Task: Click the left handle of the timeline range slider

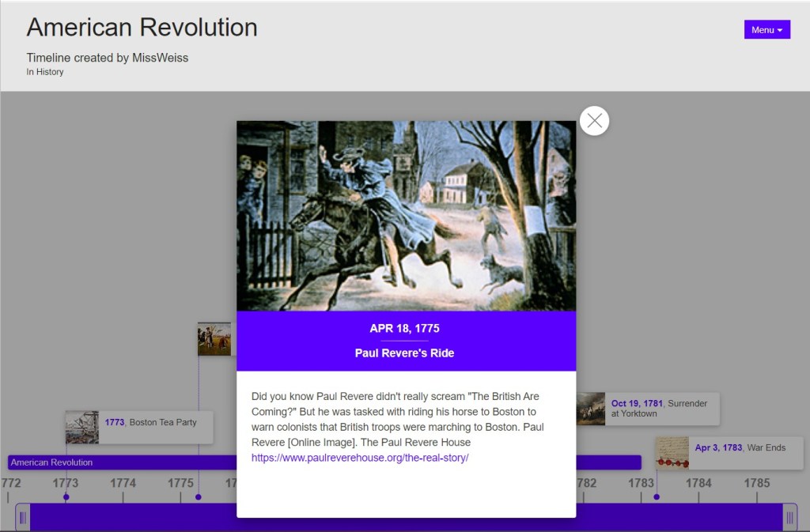Action: pyautogui.click(x=23, y=518)
